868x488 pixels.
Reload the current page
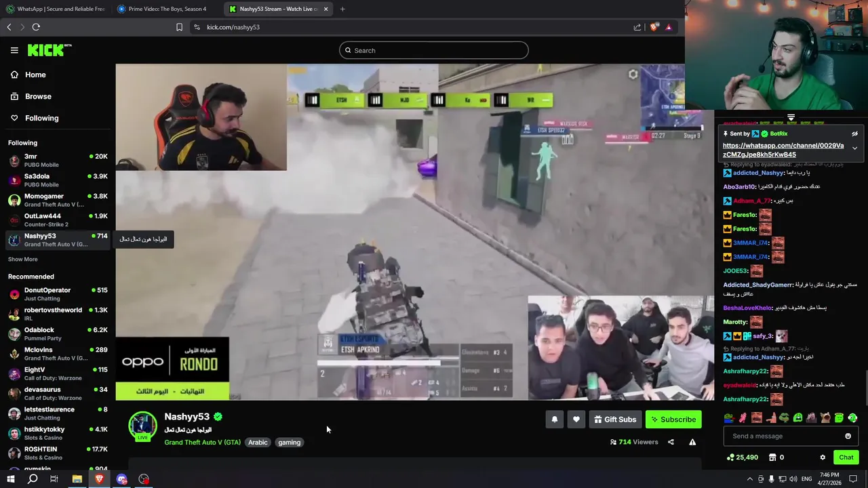point(36,27)
